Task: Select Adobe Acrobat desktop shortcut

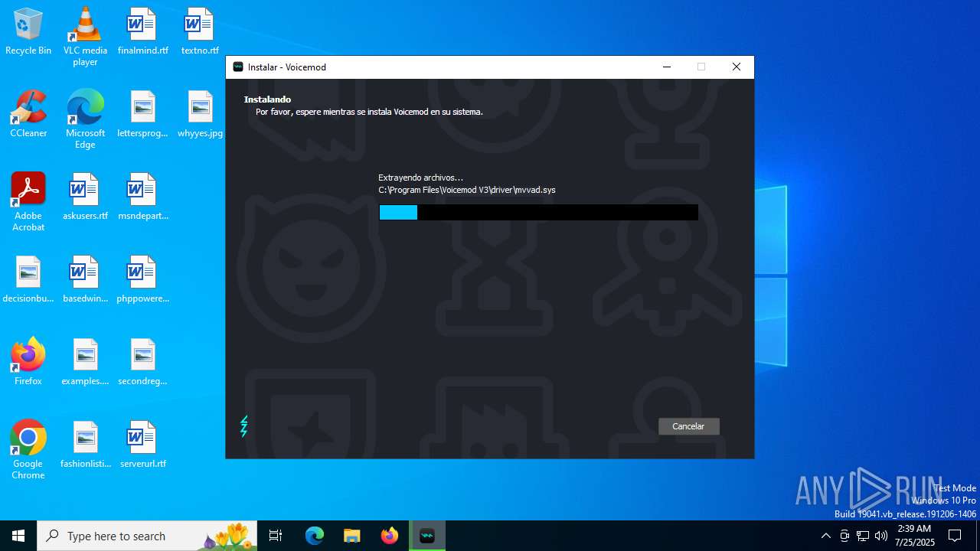Action: 28,202
